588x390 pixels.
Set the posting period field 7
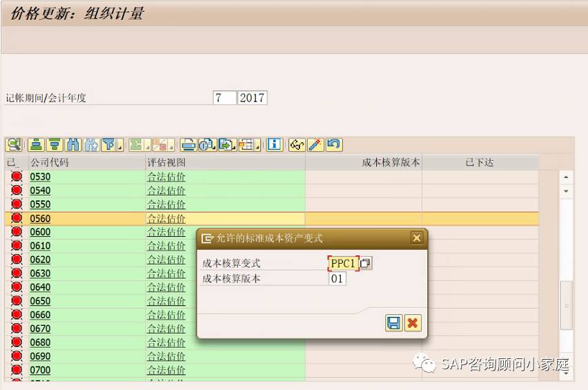pos(224,98)
